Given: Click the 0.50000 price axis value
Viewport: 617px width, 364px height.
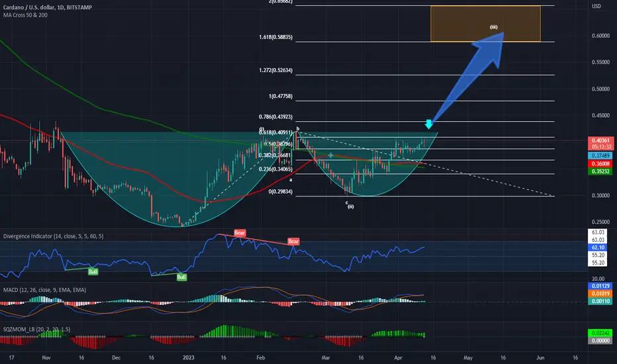Looking at the screenshot, I should (600, 89).
